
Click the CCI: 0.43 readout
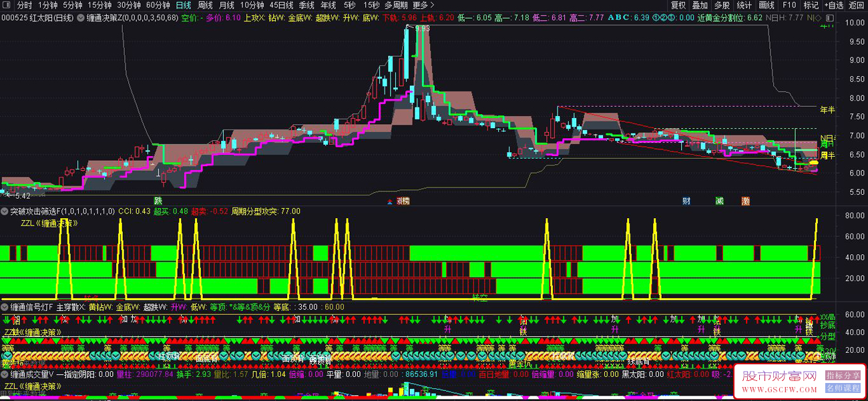[x=134, y=212]
